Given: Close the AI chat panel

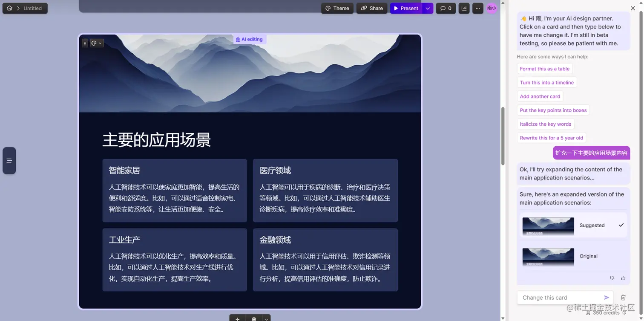Looking at the screenshot, I should (x=633, y=9).
